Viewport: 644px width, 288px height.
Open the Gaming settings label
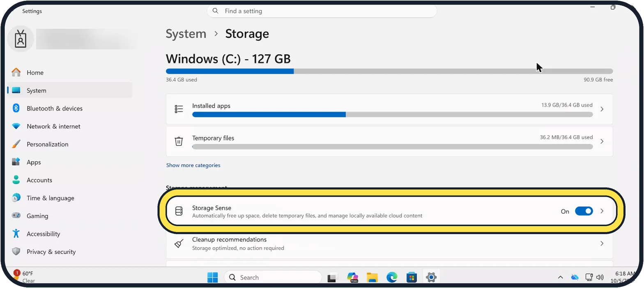37,216
